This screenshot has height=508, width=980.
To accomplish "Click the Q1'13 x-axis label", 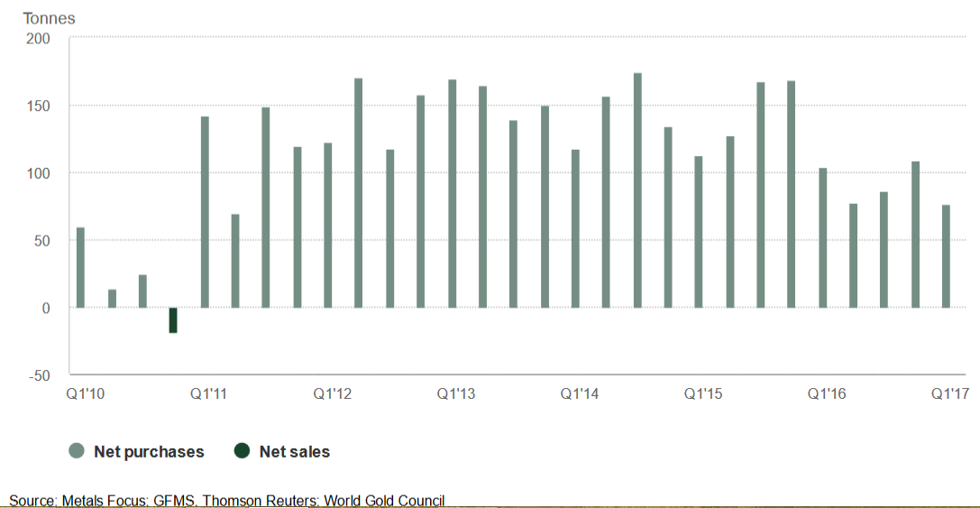I will point(455,394).
